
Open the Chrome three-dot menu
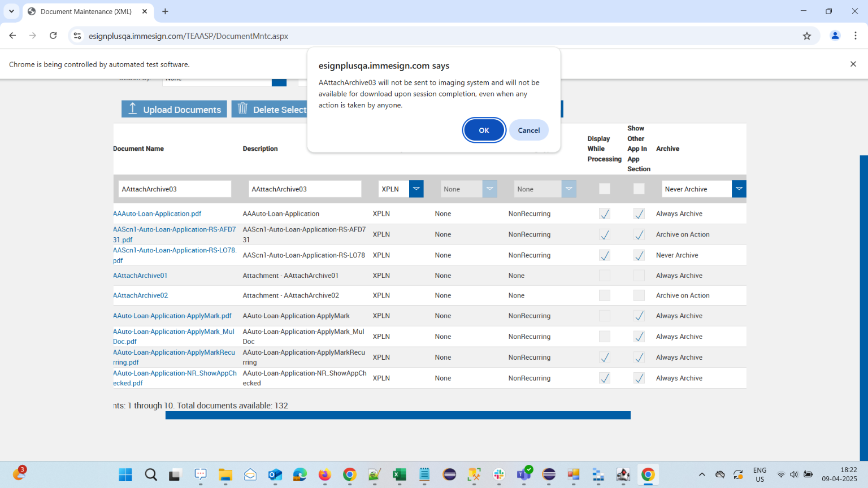pyautogui.click(x=856, y=36)
